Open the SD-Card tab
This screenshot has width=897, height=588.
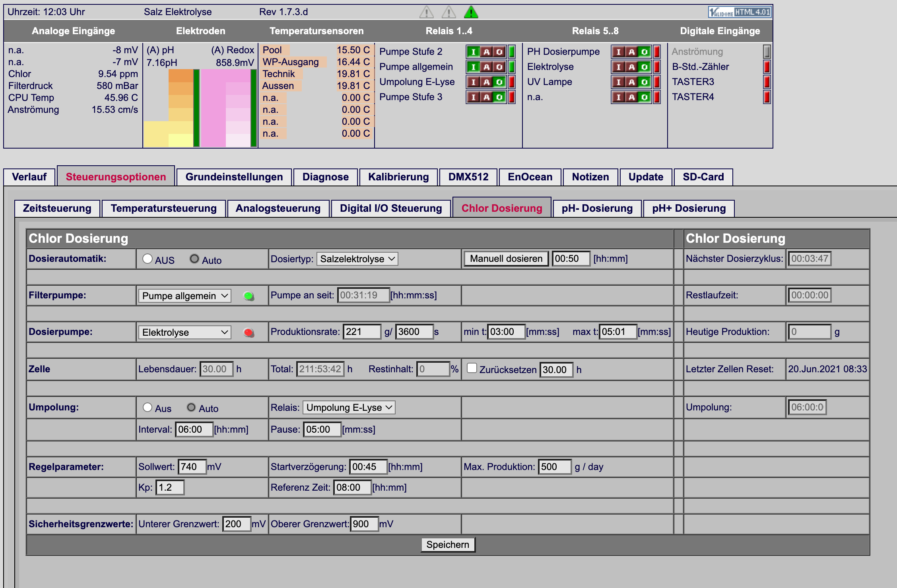[x=703, y=177]
